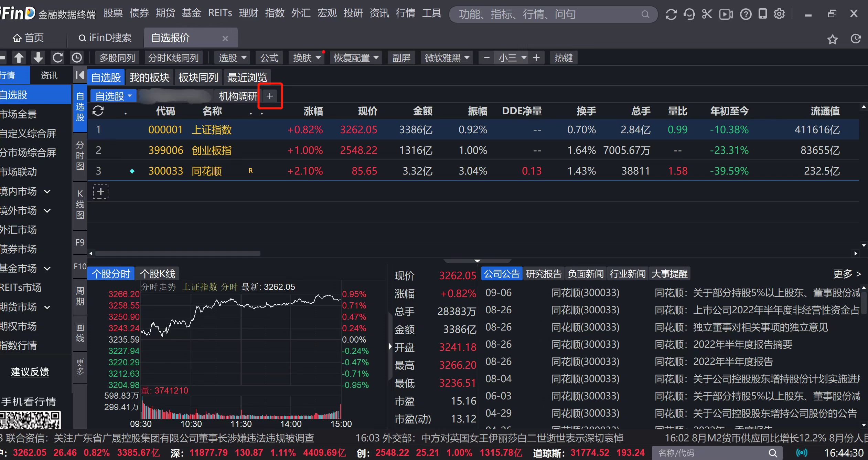Click the plus icon to add a watchlist tab
The image size is (868, 460).
pos(270,96)
